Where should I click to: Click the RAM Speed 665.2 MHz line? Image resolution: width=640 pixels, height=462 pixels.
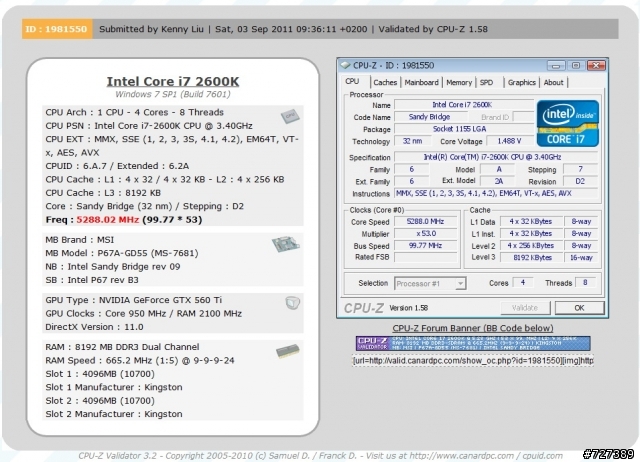pyautogui.click(x=140, y=360)
